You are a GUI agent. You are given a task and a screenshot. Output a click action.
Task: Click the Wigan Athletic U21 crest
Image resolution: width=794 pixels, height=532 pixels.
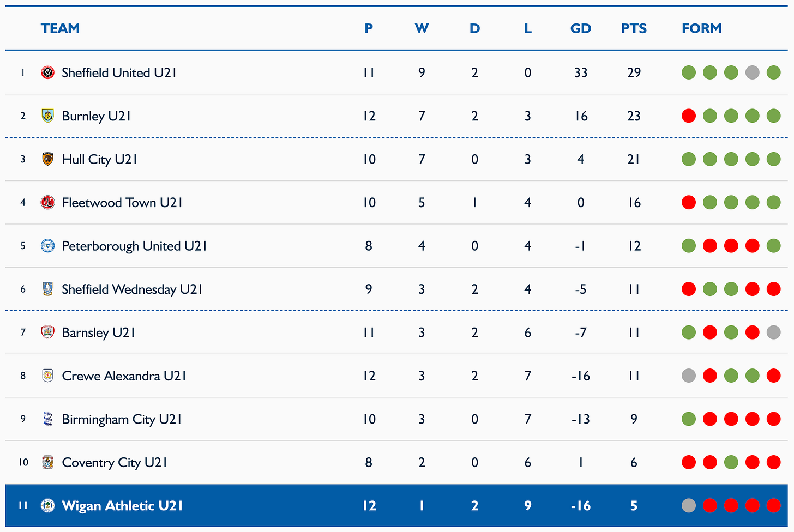(48, 506)
